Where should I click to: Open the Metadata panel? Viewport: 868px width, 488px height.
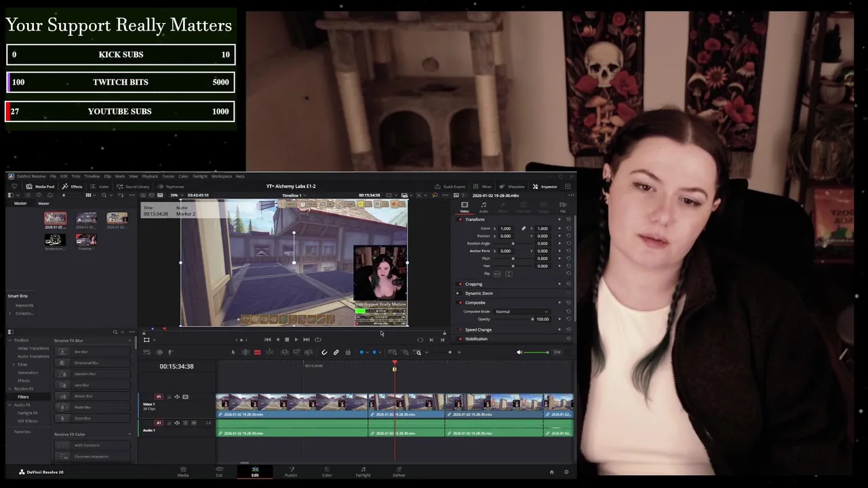[512, 186]
